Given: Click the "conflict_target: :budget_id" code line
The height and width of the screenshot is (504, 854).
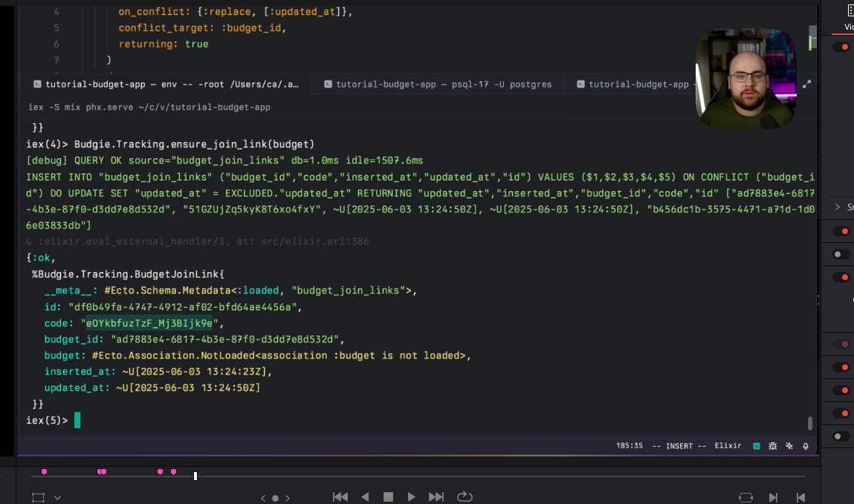Looking at the screenshot, I should point(202,28).
